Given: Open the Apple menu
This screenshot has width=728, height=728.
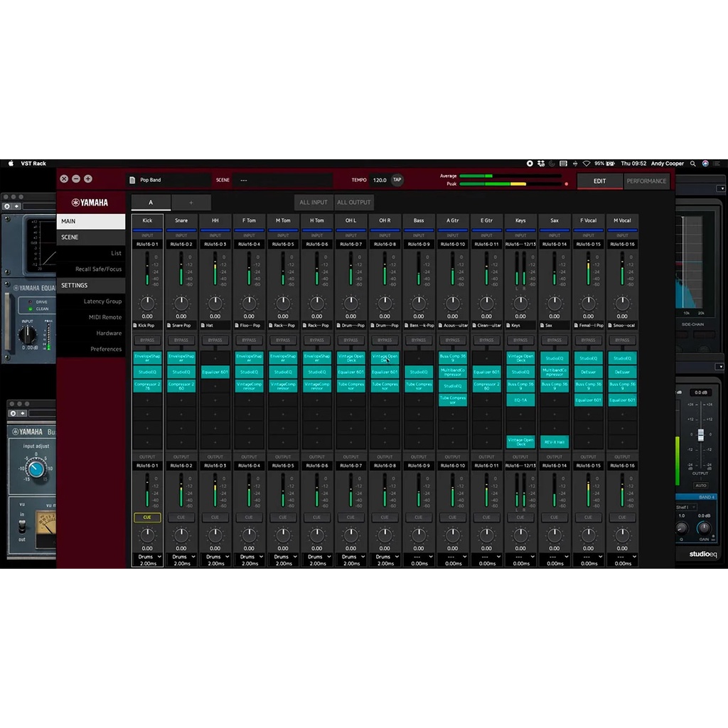Looking at the screenshot, I should [x=11, y=164].
